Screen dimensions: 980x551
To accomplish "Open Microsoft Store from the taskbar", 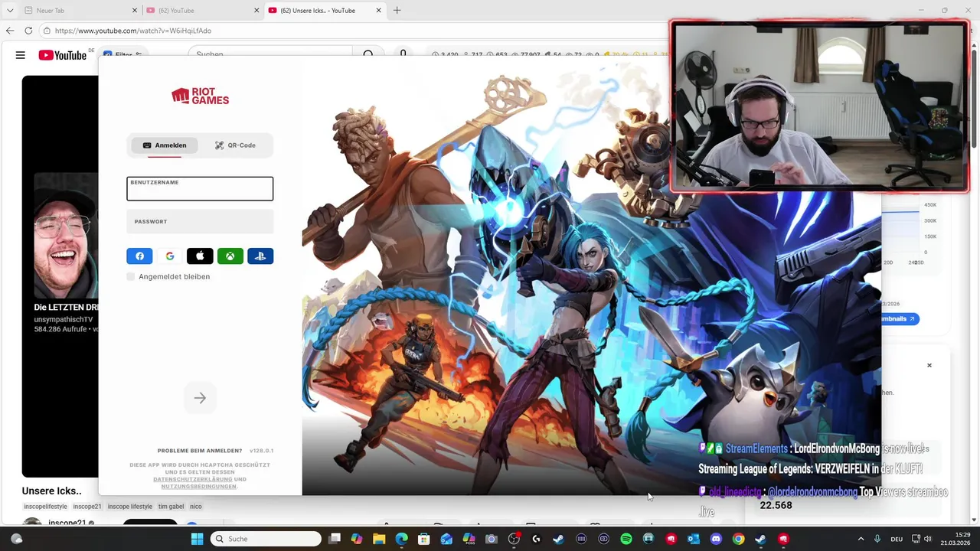I will [x=424, y=539].
